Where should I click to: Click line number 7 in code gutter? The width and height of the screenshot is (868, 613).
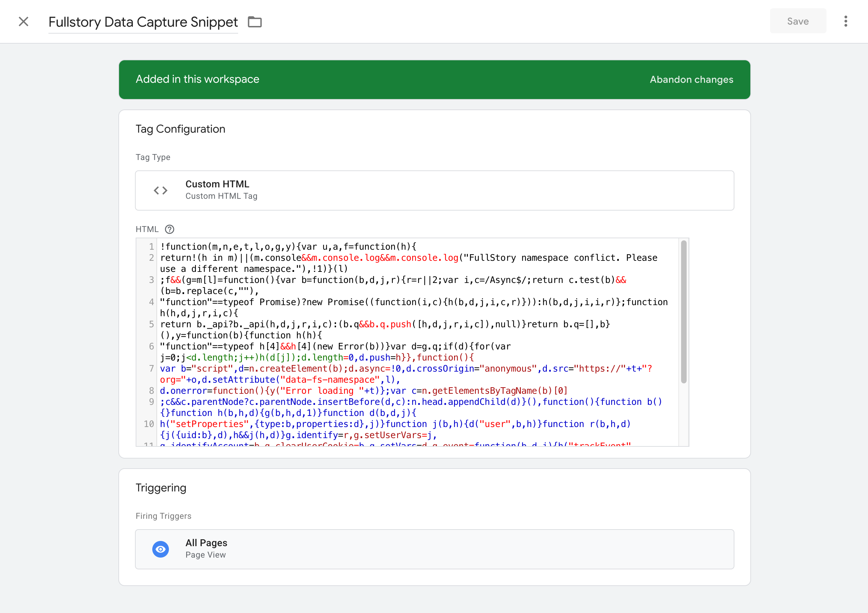pos(152,368)
